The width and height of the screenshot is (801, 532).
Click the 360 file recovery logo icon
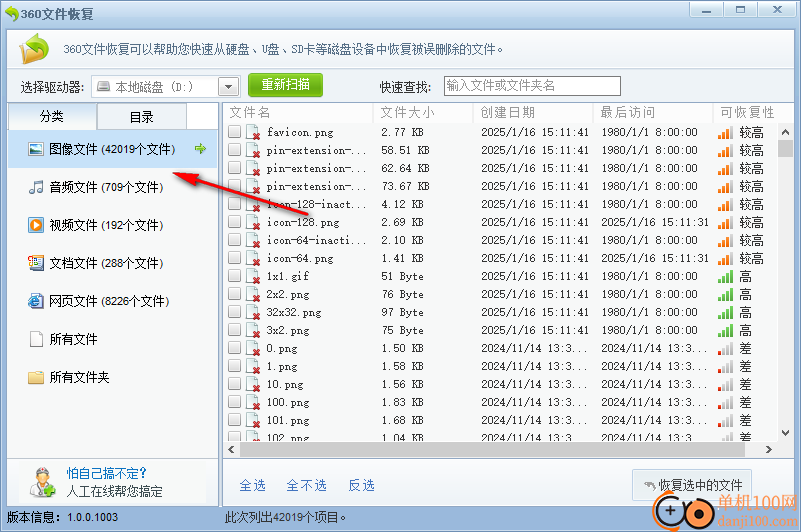pos(34,49)
